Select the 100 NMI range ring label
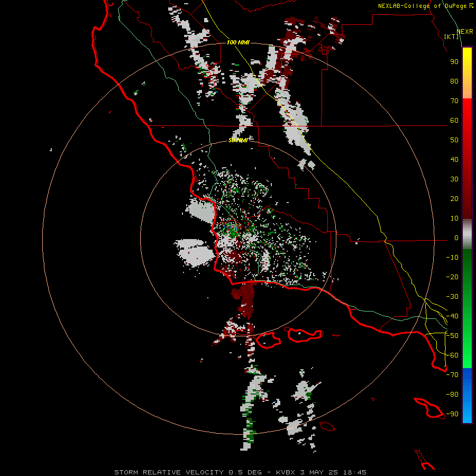This screenshot has width=476, height=476. tap(238, 42)
